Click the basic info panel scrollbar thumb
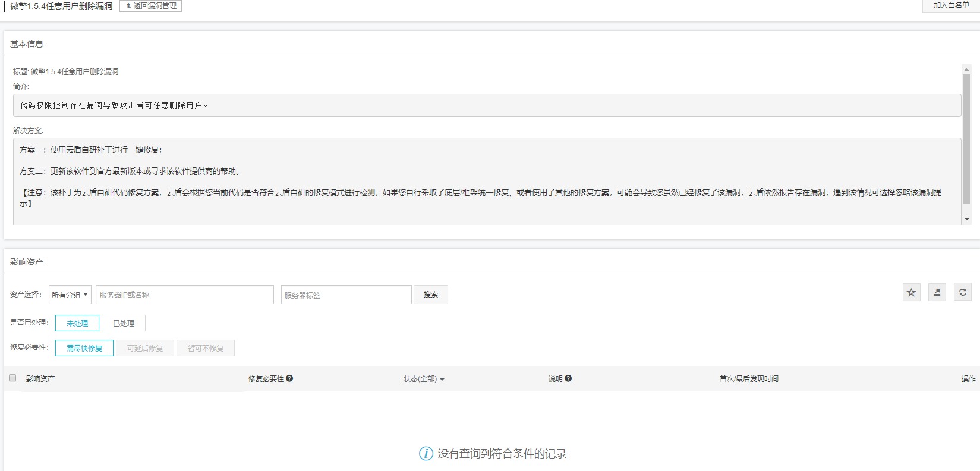Screen dimensions: 980x471 (966, 139)
